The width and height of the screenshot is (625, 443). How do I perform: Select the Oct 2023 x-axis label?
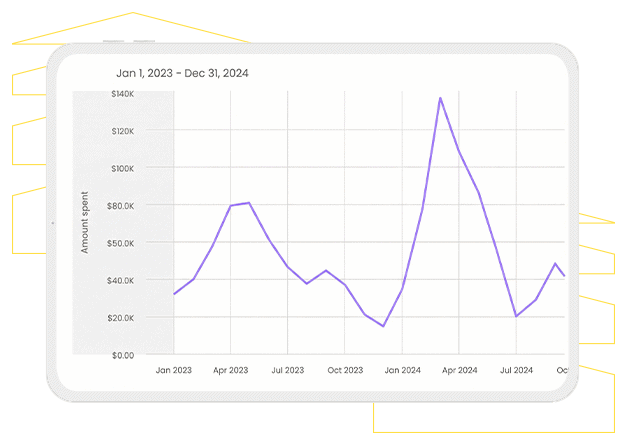345,370
